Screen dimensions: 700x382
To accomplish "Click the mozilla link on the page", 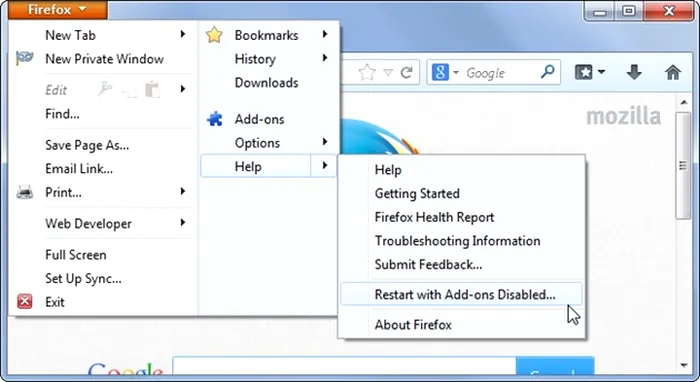I will tap(623, 116).
